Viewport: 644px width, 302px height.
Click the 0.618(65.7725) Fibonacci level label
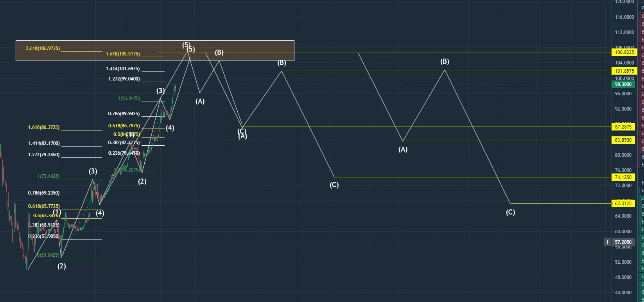point(44,206)
